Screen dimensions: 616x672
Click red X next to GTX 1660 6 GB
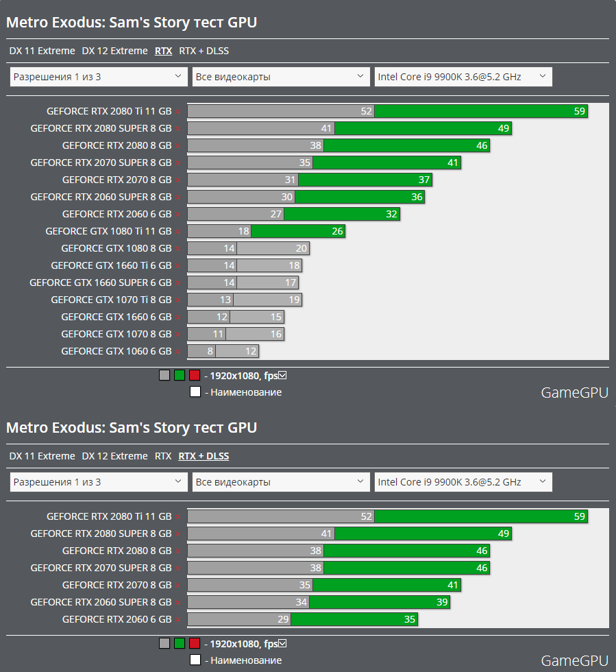(177, 317)
